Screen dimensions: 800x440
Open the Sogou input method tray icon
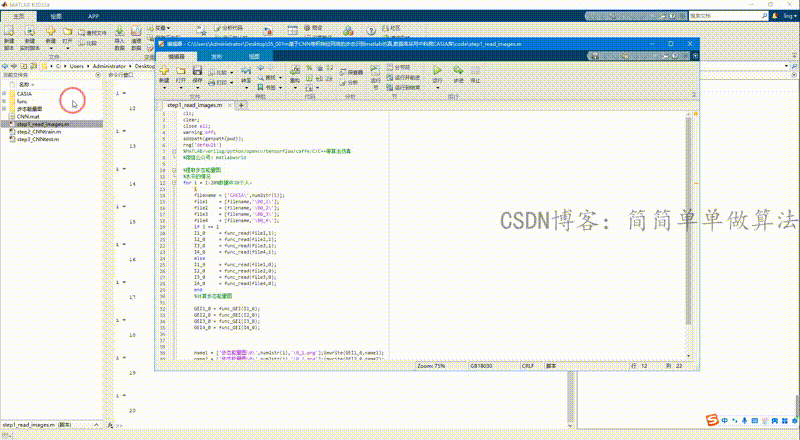coord(711,418)
